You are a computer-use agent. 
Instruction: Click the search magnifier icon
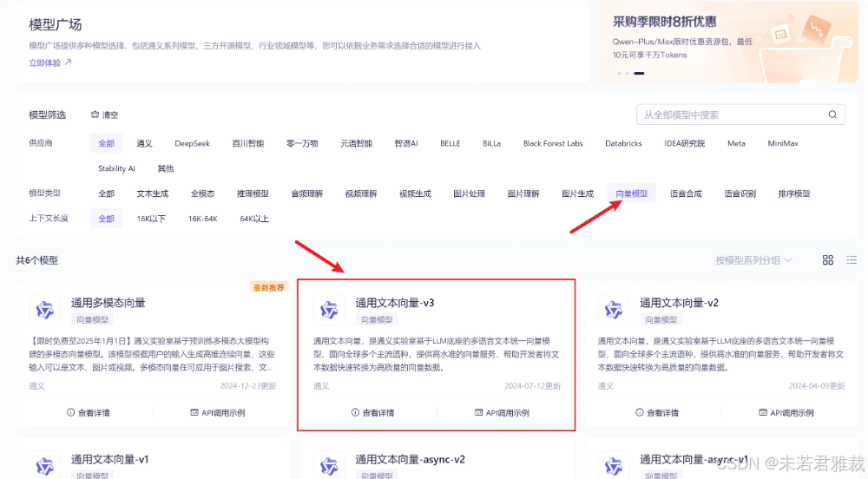[x=832, y=115]
